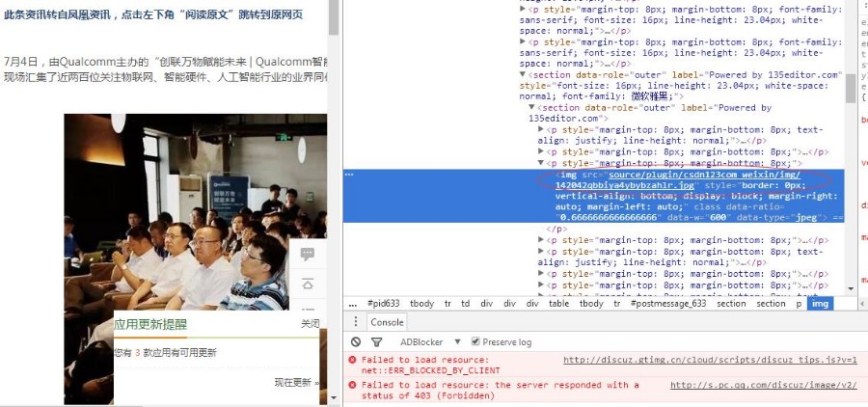868x407 pixels.
Task: Select the img breadcrumb item
Action: point(820,304)
